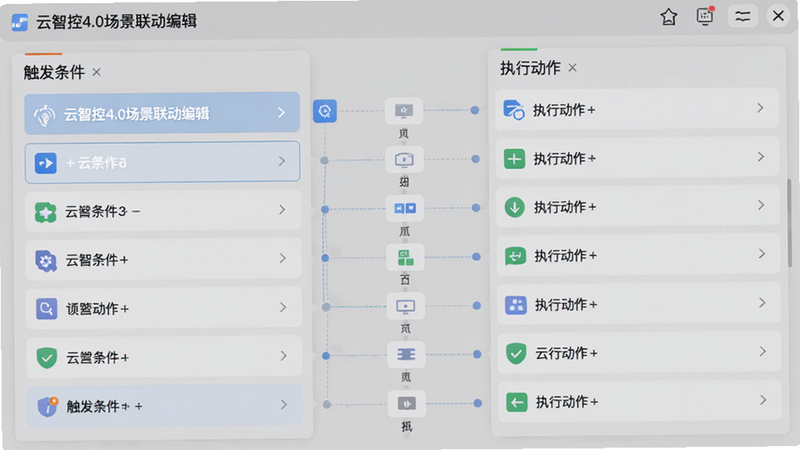Select the 触发条件+ + row label

(x=105, y=407)
